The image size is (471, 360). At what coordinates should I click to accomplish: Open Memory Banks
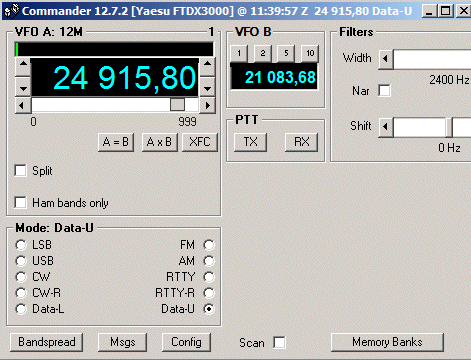click(x=387, y=342)
